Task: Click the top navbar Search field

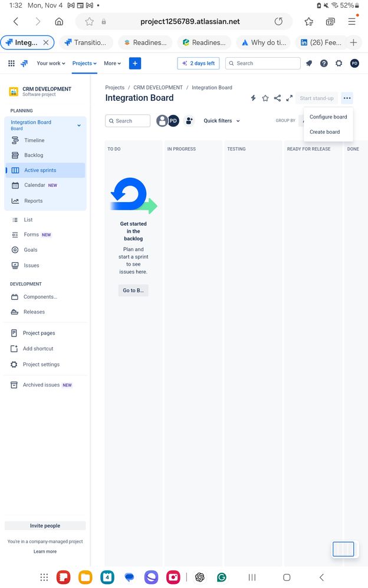Action: [x=263, y=64]
